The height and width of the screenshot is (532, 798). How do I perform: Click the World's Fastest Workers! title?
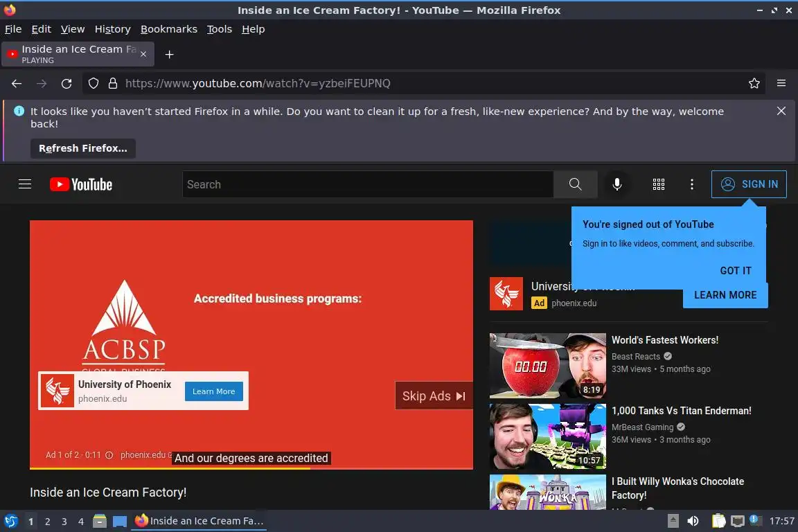pyautogui.click(x=665, y=340)
